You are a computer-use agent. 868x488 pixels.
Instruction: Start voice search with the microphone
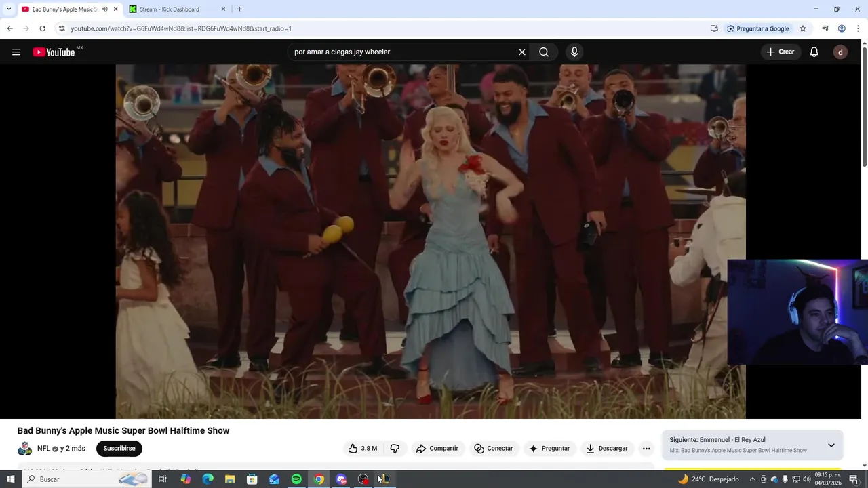pyautogui.click(x=574, y=52)
